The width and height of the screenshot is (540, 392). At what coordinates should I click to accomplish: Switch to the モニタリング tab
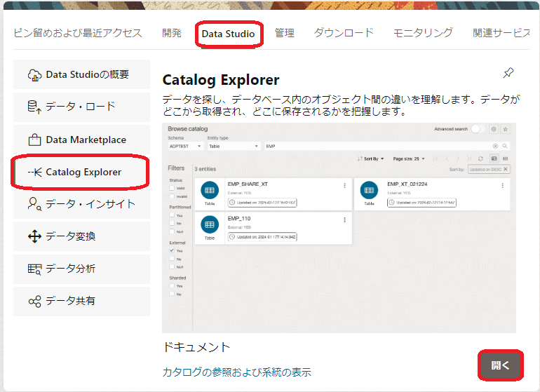point(423,33)
